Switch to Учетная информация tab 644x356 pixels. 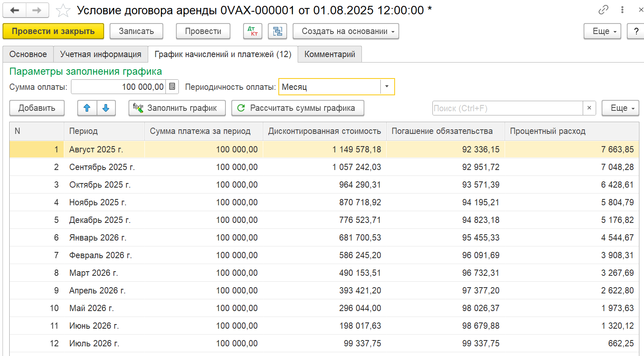tap(100, 54)
